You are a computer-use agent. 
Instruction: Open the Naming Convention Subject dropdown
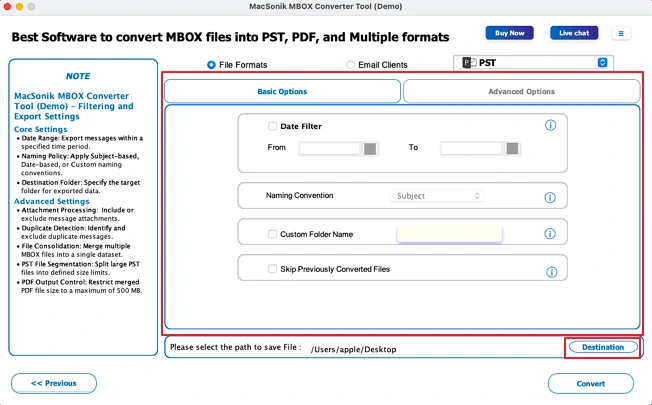(436, 196)
